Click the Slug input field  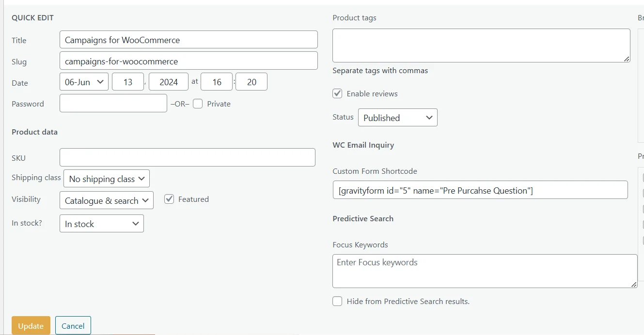pos(188,61)
